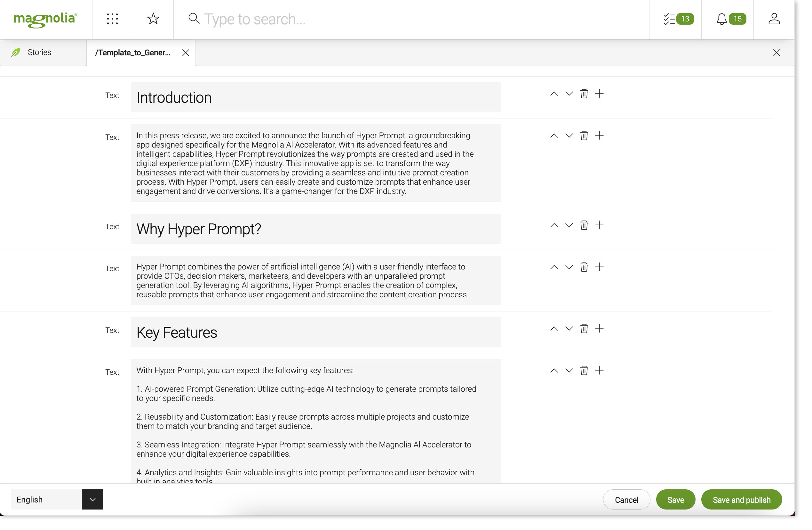812x530 pixels.
Task: Click the Cancel button to discard changes
Action: click(x=626, y=500)
